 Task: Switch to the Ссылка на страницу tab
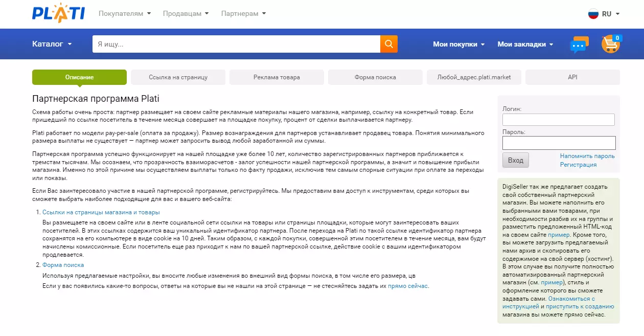(178, 77)
